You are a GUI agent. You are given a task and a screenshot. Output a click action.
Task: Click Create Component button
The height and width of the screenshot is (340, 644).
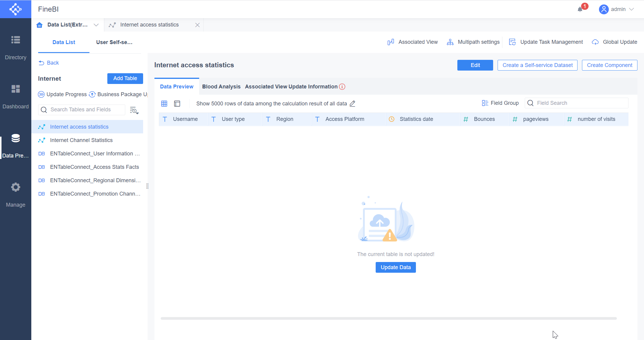(610, 65)
